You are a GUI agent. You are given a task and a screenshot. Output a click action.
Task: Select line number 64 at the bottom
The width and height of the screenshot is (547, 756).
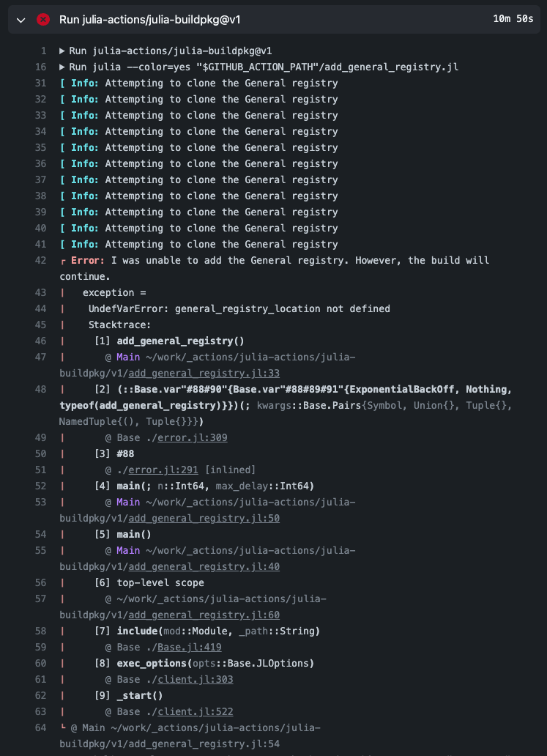pyautogui.click(x=40, y=727)
